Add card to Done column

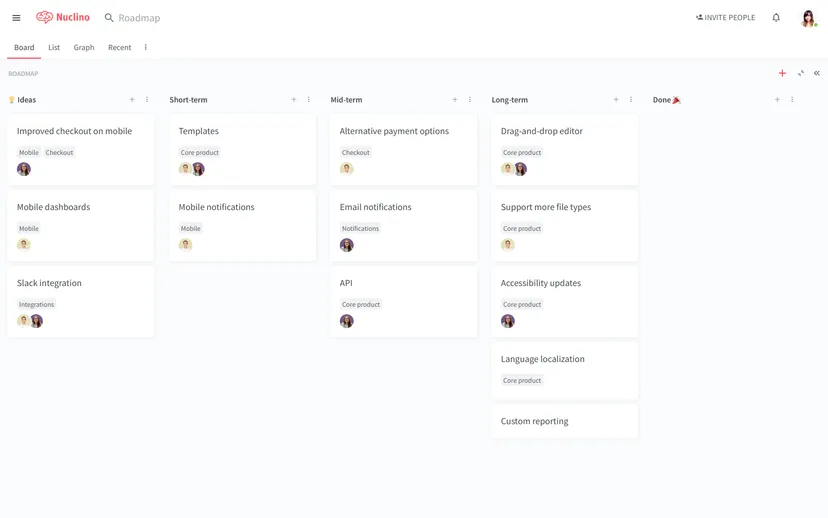(x=777, y=99)
